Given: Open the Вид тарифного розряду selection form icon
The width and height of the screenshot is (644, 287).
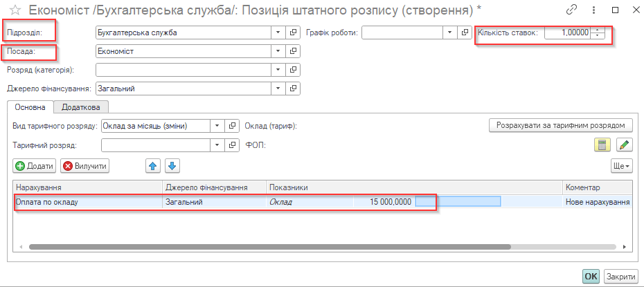Looking at the screenshot, I should click(232, 126).
